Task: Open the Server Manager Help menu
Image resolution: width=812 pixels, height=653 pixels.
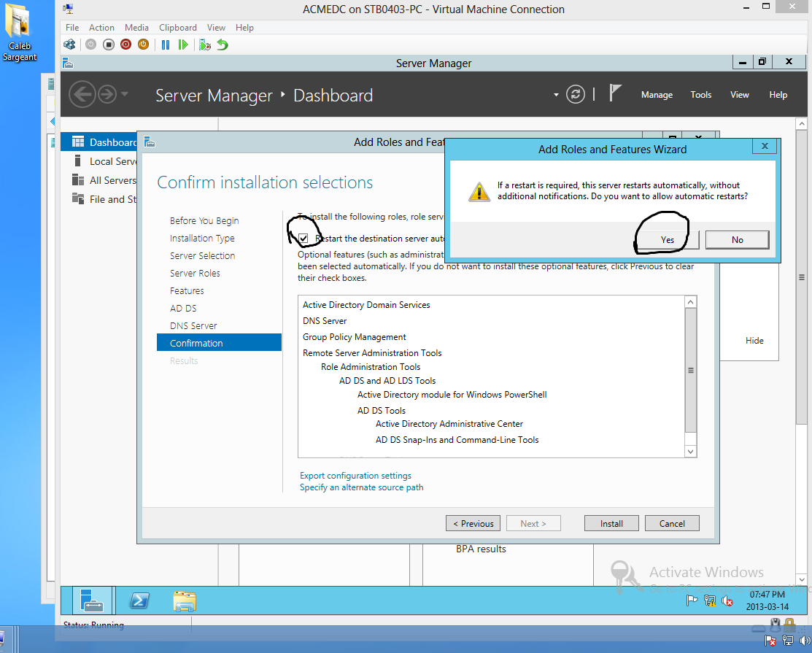Action: pos(778,95)
